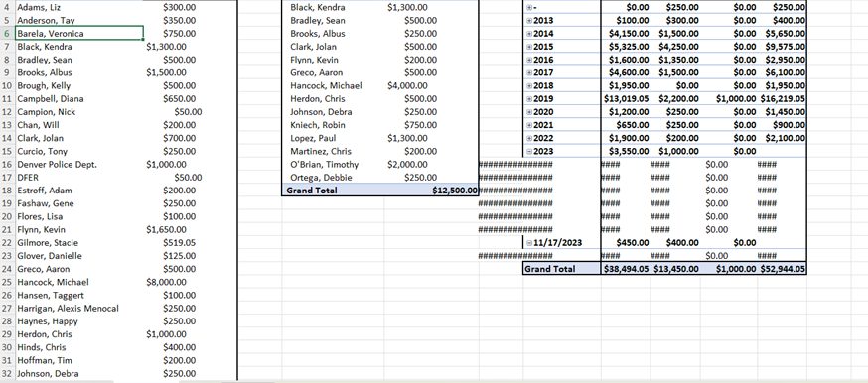Viewport: 868px width, 383px height.
Task: Expand the 2018 year group
Action: pos(529,86)
